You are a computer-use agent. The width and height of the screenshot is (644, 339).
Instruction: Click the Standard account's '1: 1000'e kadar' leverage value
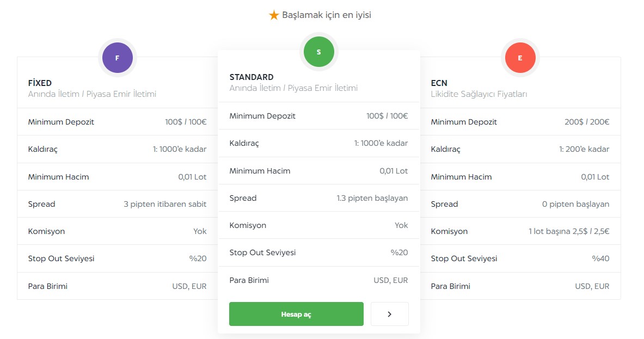(x=381, y=143)
